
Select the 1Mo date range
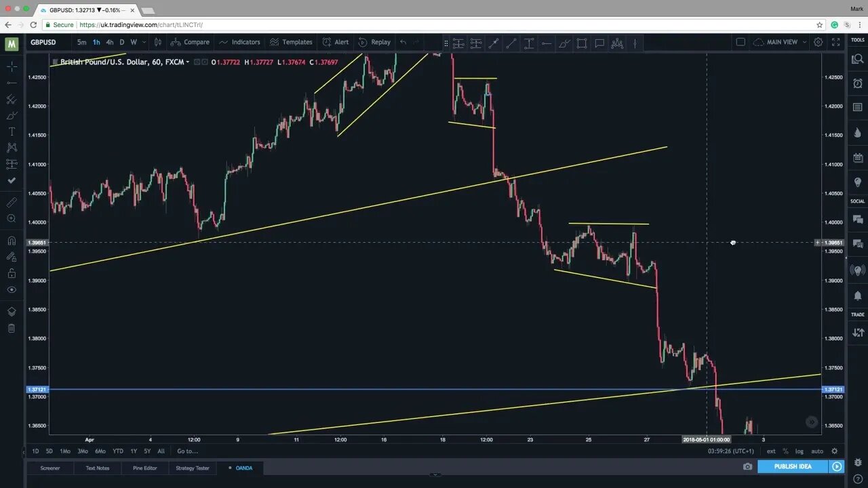point(65,451)
